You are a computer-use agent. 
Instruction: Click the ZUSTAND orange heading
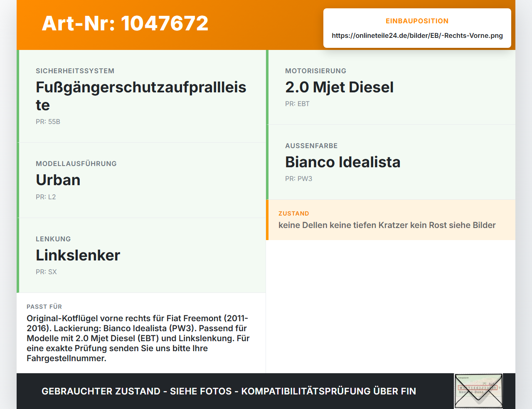[293, 213]
